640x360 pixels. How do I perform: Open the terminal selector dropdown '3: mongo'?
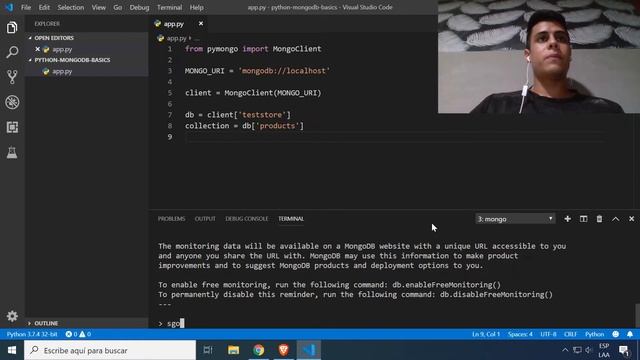(515, 219)
